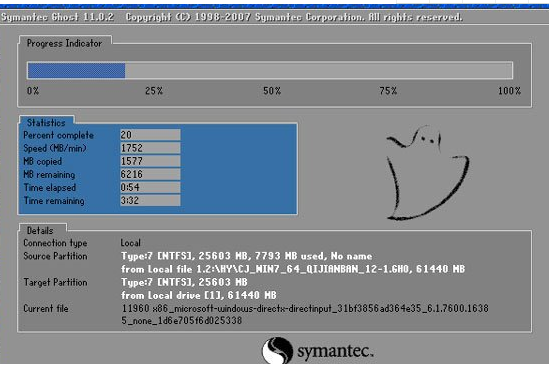Click the MB remaining label
The image size is (549, 366).
(x=49, y=175)
